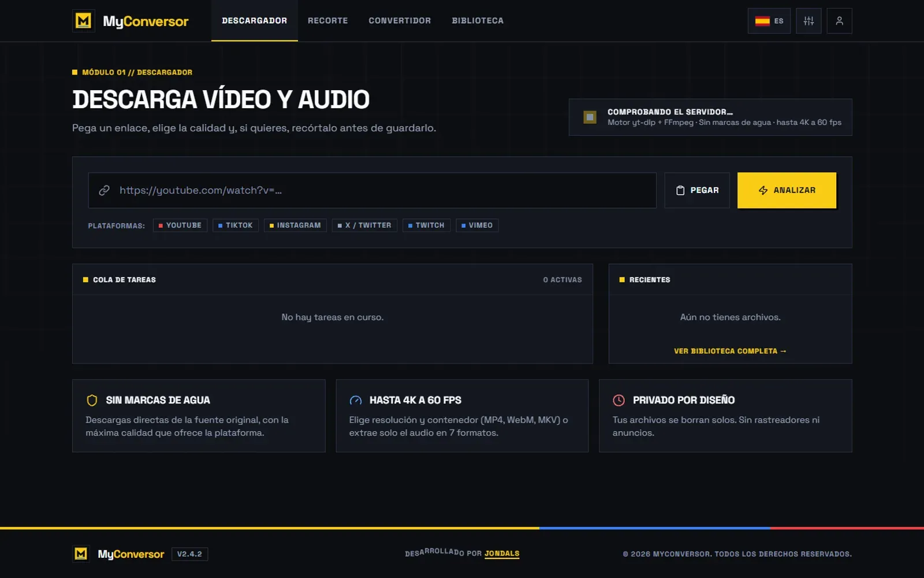This screenshot has height=578, width=924.
Task: Click the clock icon beside Privado por diseño
Action: point(619,400)
